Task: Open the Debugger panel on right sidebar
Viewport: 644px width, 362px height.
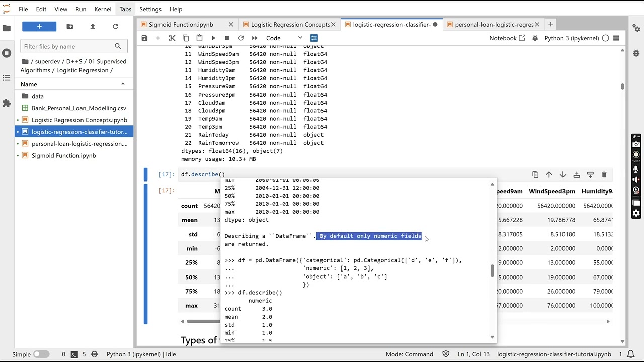Action: click(x=636, y=53)
